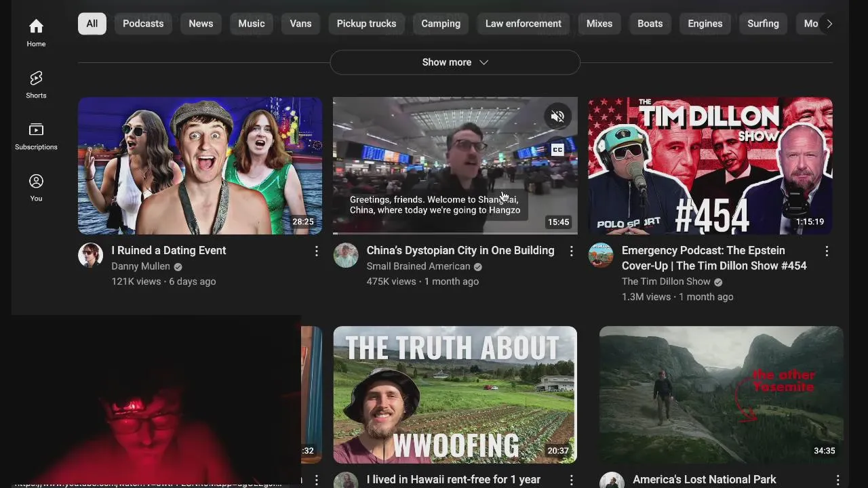Open options menu for China's Dystopian City

click(x=571, y=251)
